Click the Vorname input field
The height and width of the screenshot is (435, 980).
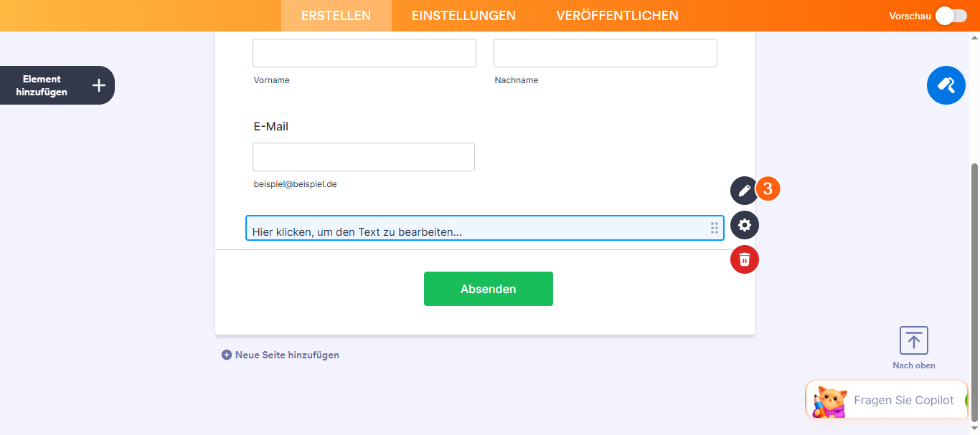(x=364, y=53)
